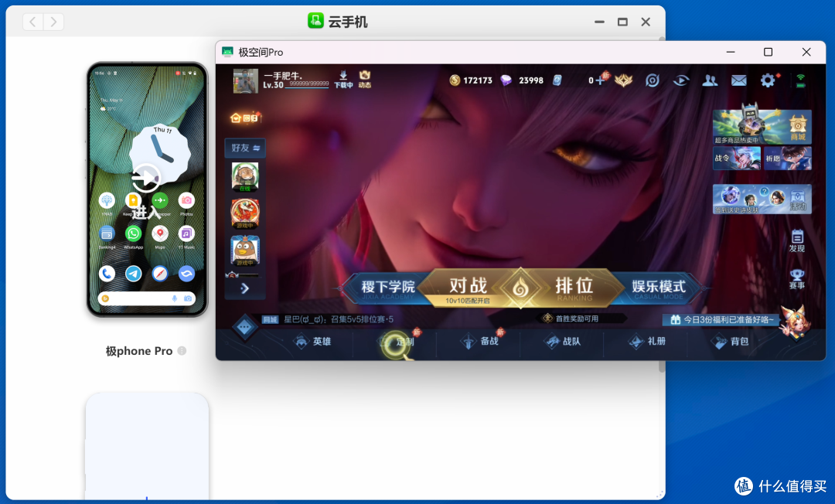The height and width of the screenshot is (504, 835).
Task: Open the 祈愿 wish tile
Action: click(788, 158)
